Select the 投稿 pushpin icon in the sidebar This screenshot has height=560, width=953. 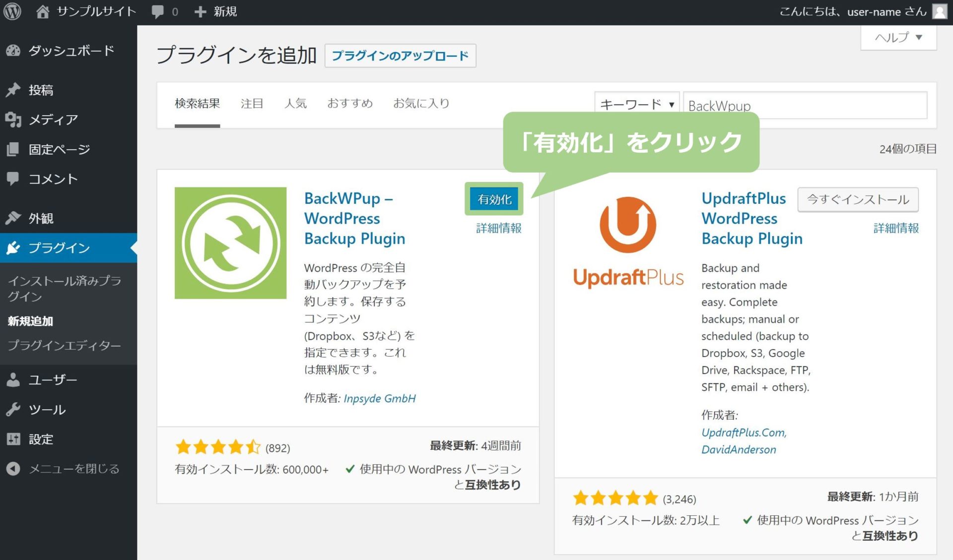coord(13,90)
